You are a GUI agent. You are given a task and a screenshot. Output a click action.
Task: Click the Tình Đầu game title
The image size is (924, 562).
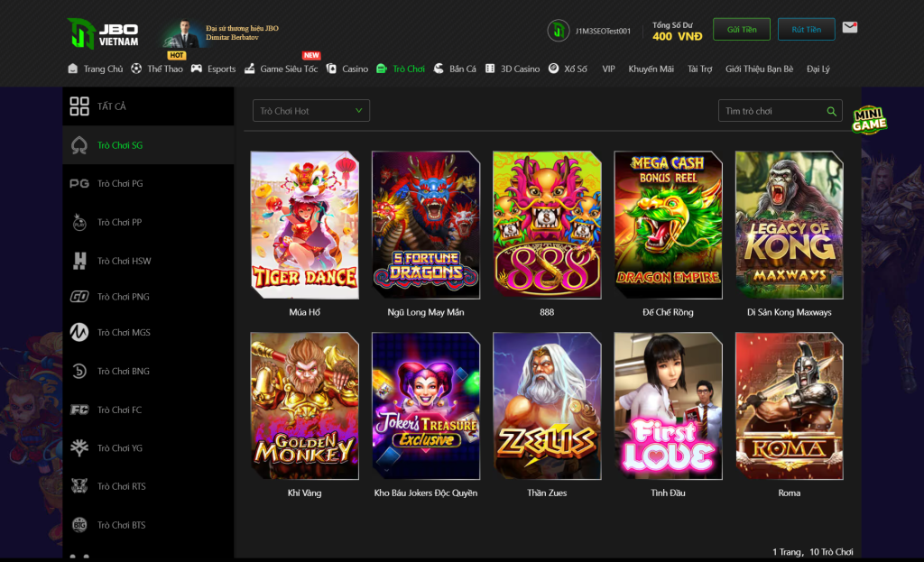click(x=668, y=493)
